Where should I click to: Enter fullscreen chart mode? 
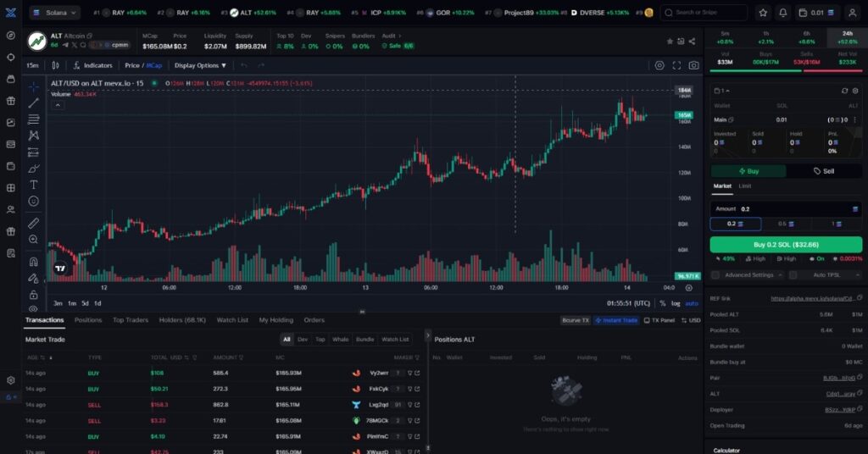(x=676, y=65)
